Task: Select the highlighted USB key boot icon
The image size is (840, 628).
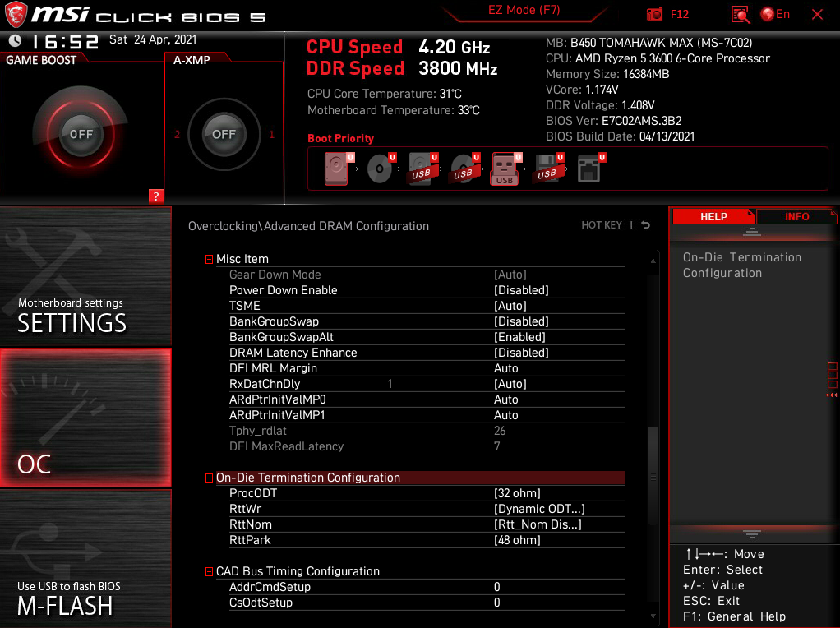Action: (505, 169)
